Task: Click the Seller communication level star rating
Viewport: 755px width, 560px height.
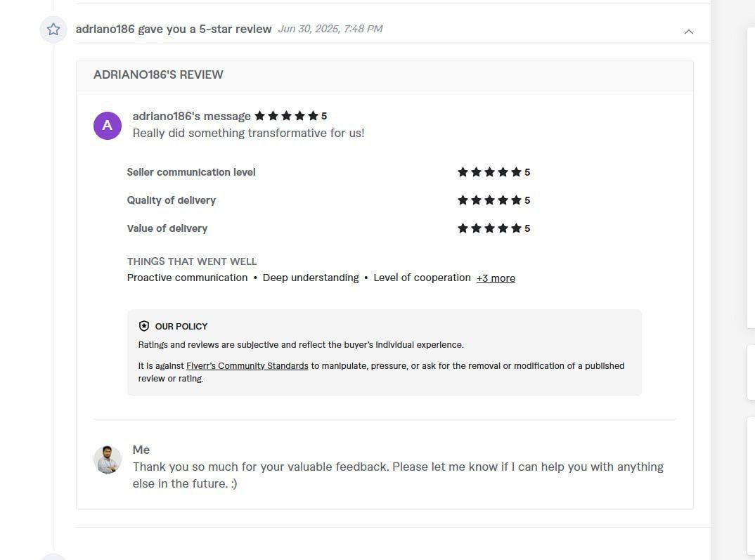Action: [489, 172]
